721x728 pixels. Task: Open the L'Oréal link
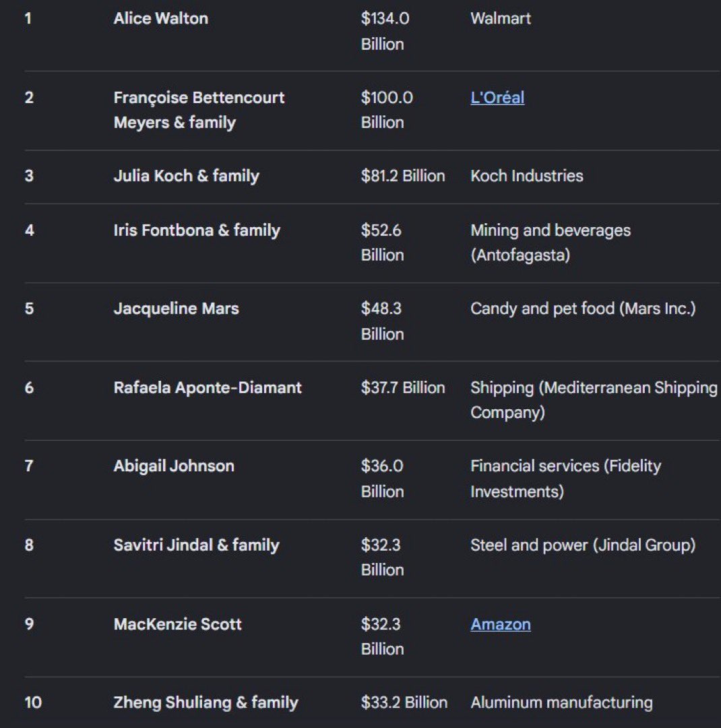coord(497,98)
